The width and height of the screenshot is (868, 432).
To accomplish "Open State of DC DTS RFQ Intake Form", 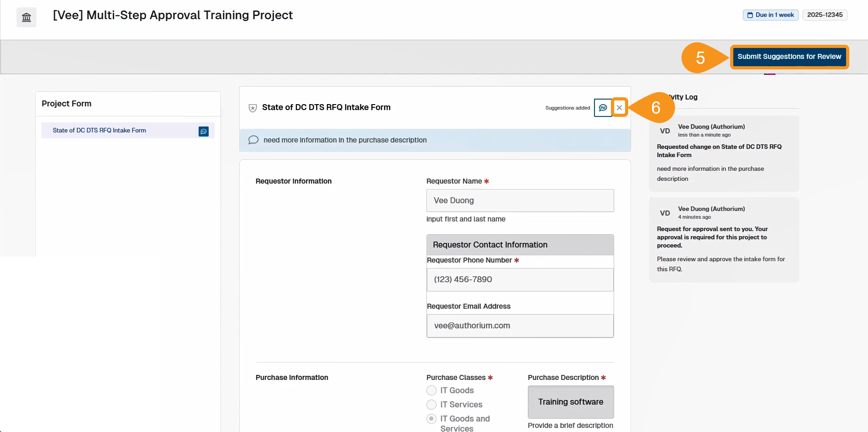I will (x=100, y=131).
